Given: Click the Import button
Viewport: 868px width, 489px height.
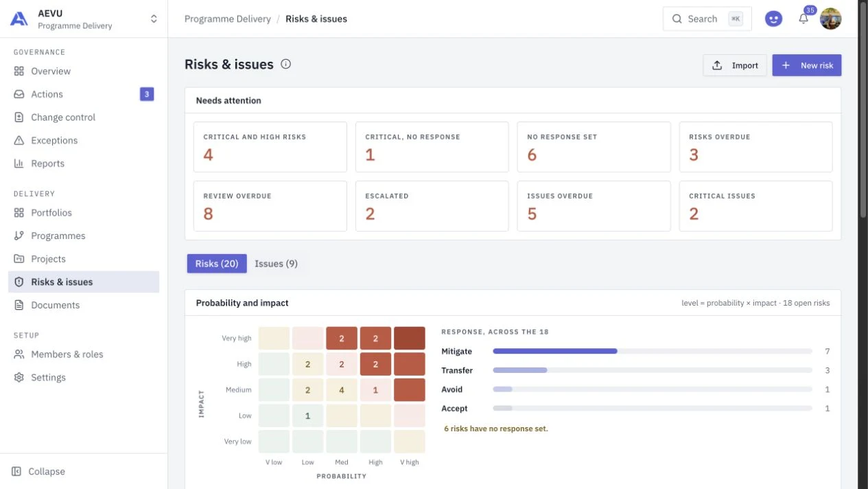Looking at the screenshot, I should pos(735,65).
